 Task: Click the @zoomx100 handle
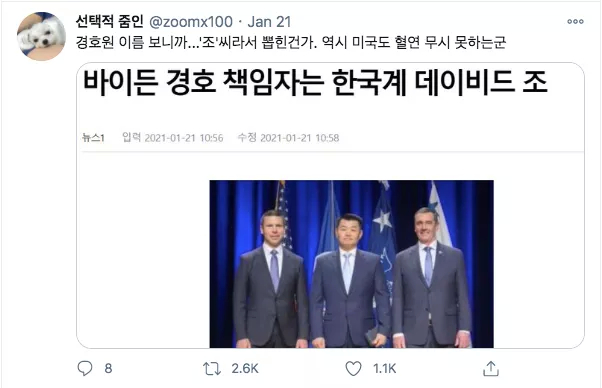[191, 22]
